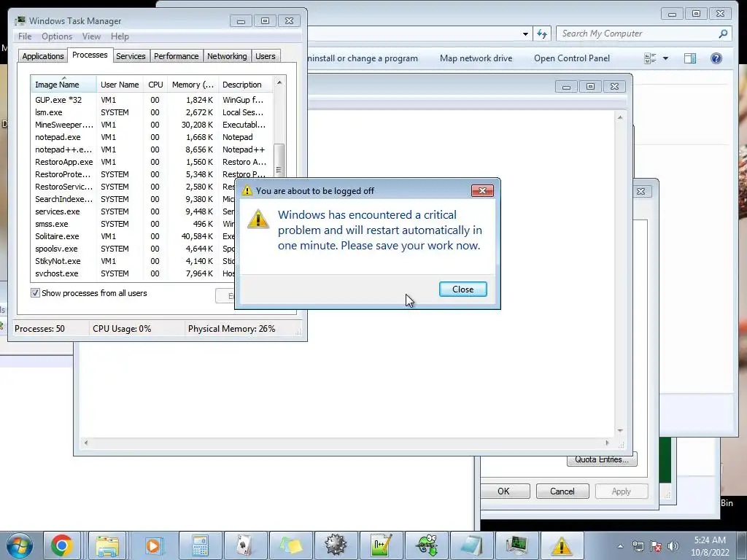Switch to warning dialog taskbar icon
Screen dimensions: 747x560
pos(562,545)
